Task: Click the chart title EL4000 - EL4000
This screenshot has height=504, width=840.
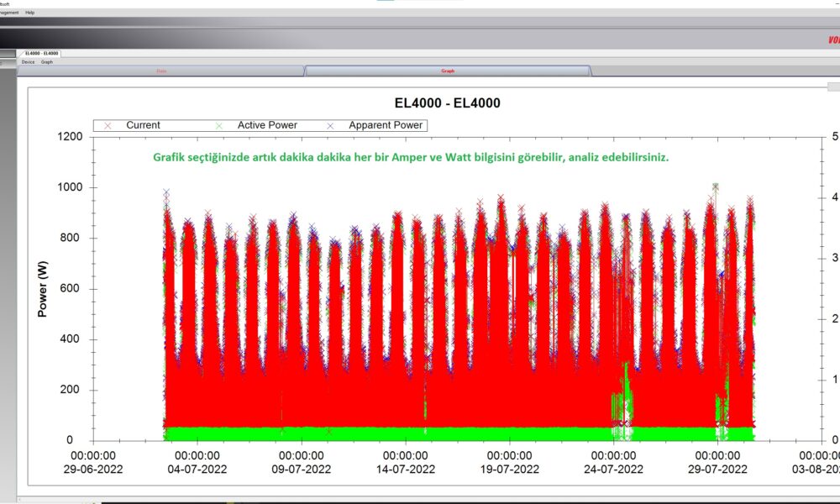Action: pyautogui.click(x=448, y=103)
